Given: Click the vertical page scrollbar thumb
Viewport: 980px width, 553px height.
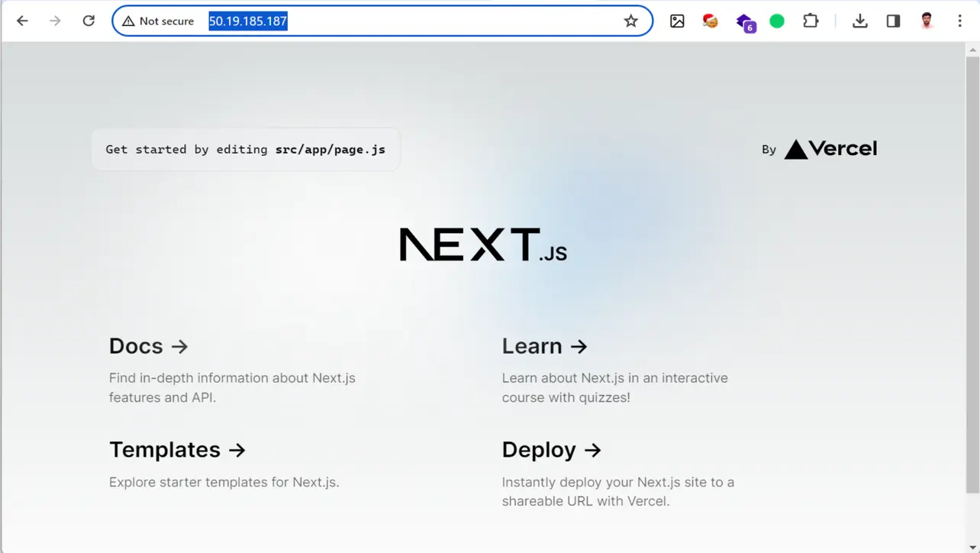Looking at the screenshot, I should tap(972, 275).
